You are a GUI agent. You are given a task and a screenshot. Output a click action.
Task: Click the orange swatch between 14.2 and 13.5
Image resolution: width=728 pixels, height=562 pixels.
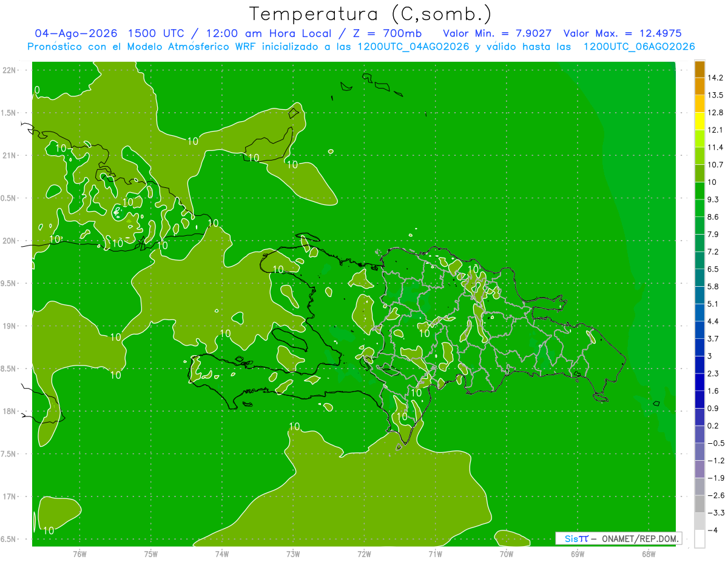699,86
